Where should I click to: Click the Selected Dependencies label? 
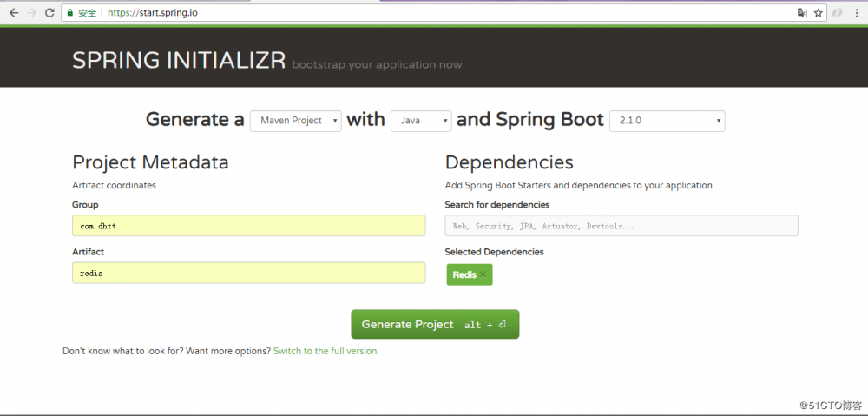(495, 252)
